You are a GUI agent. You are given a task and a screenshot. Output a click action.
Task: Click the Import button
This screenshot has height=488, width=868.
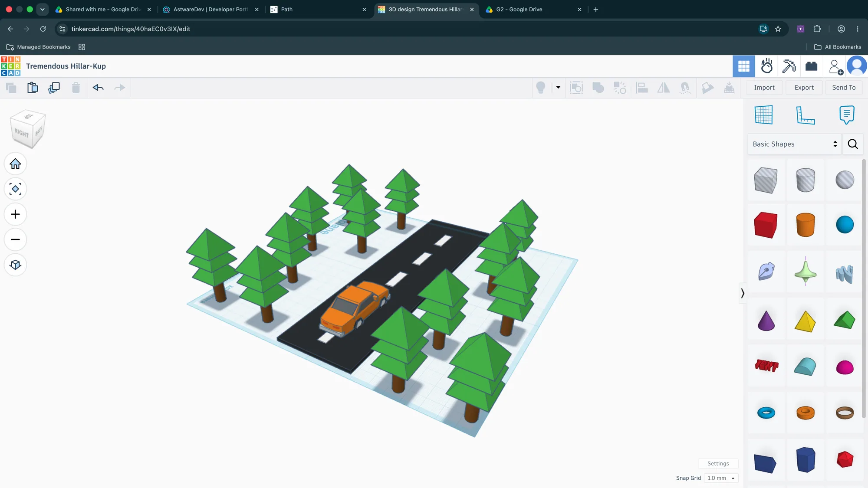coord(764,88)
